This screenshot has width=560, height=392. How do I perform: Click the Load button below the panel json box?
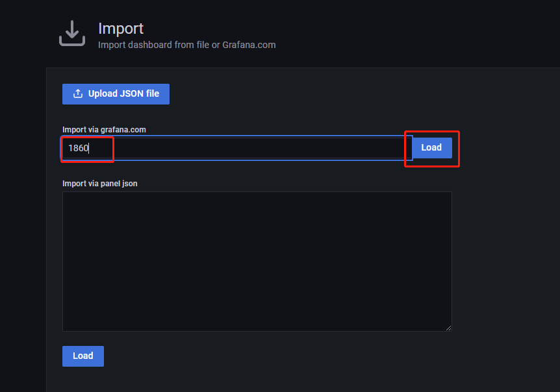coord(83,356)
